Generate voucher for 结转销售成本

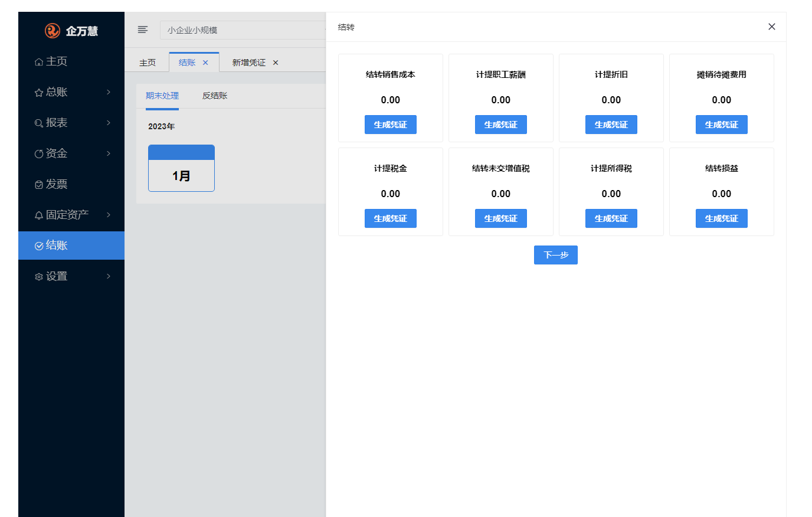pos(390,125)
